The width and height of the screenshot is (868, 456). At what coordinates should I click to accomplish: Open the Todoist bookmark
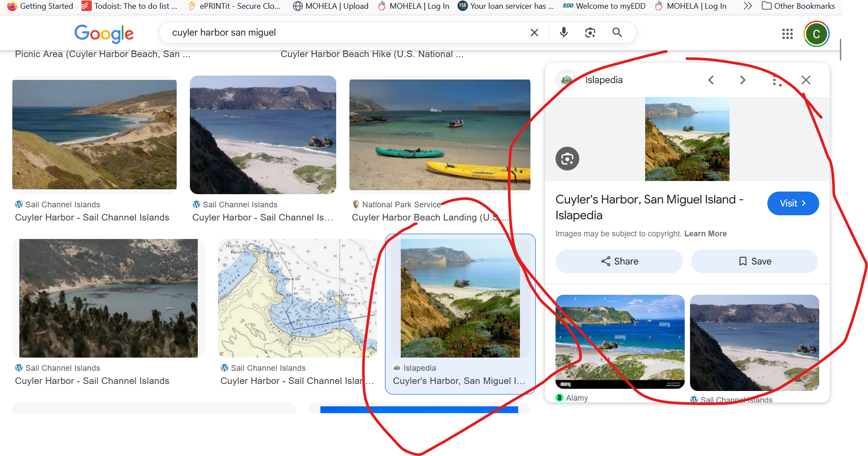tap(130, 6)
